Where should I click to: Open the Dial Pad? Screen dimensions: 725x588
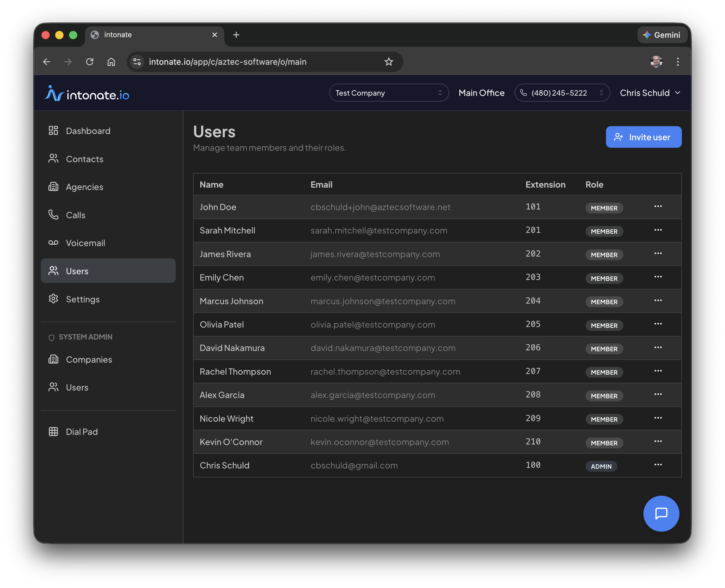82,432
